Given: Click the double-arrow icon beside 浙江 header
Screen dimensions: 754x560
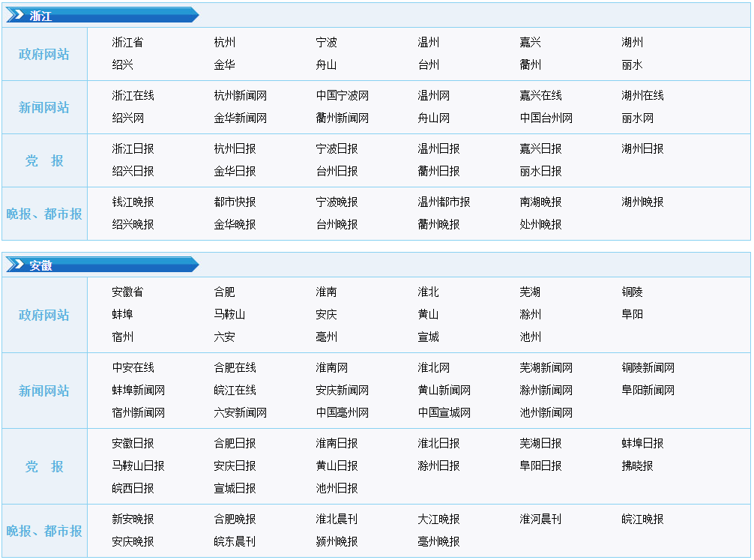Looking at the screenshot, I should [16, 15].
